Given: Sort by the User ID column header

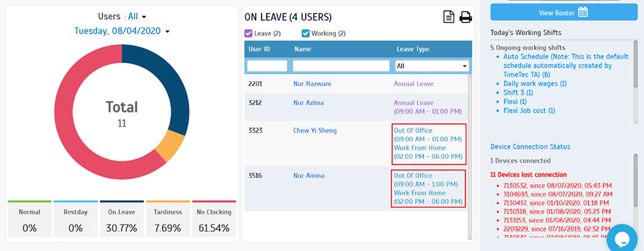Looking at the screenshot, I should (x=259, y=49).
